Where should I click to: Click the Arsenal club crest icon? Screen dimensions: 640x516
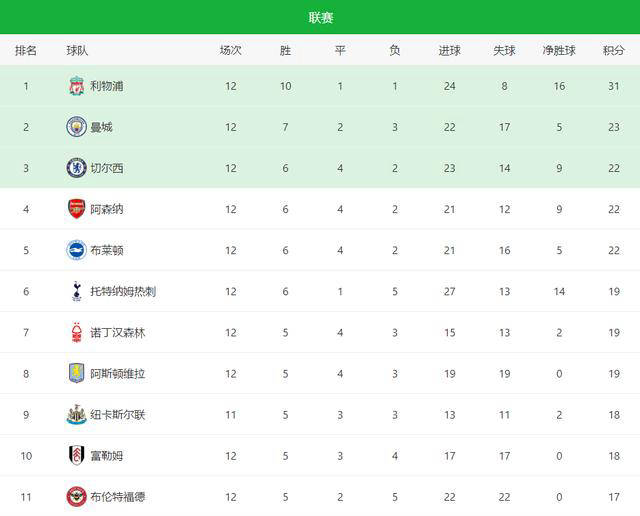pyautogui.click(x=76, y=209)
